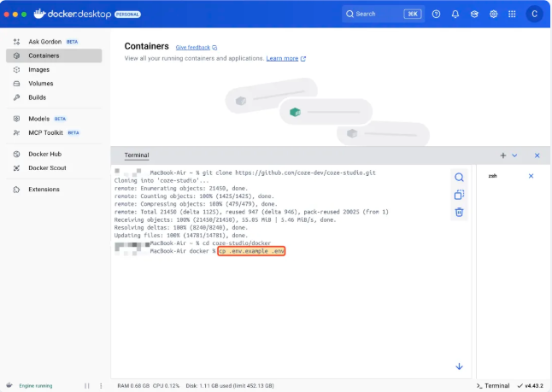Pause engine using the status bar pause button
Viewport: 552px width, 392px height.
87,386
